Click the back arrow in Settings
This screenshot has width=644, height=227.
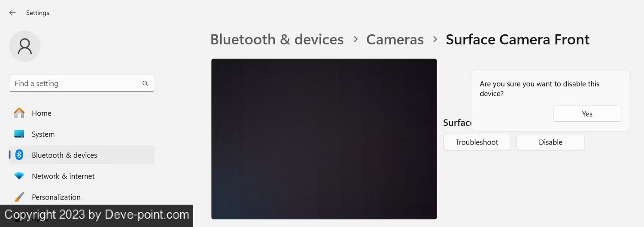pyautogui.click(x=12, y=13)
